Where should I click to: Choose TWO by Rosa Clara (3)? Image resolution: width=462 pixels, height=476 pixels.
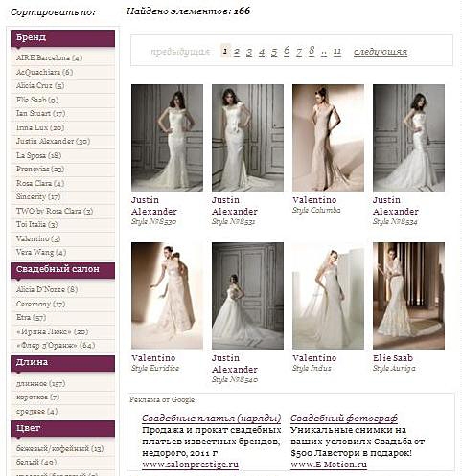click(x=55, y=211)
